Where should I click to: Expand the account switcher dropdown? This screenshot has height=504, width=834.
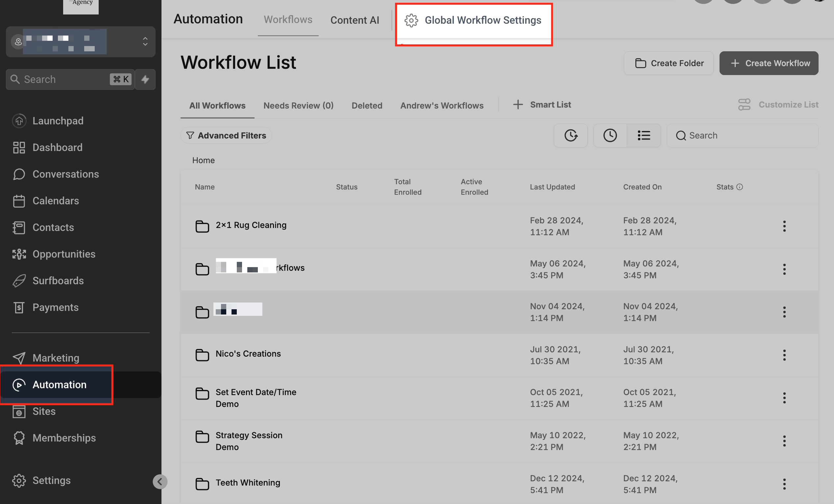(x=145, y=42)
